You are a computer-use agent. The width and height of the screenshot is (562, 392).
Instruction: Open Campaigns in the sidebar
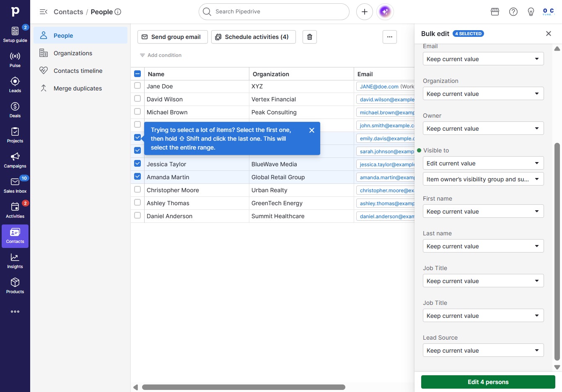15,160
